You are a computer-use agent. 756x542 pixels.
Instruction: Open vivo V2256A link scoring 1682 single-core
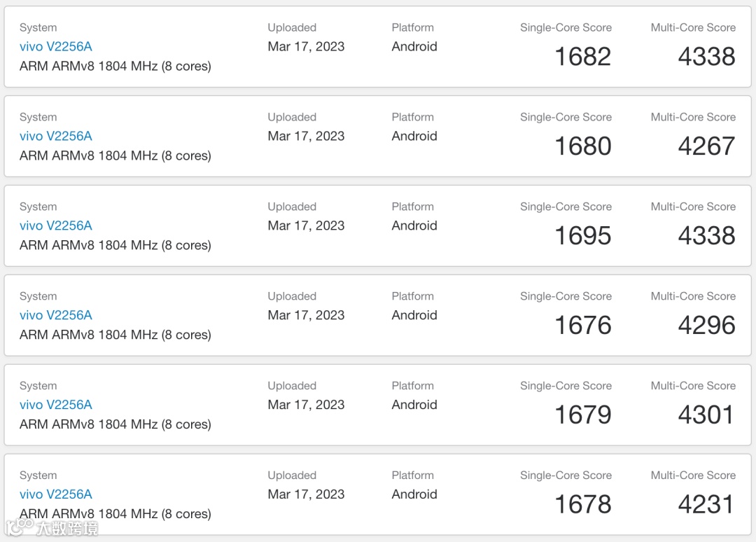[x=56, y=47]
